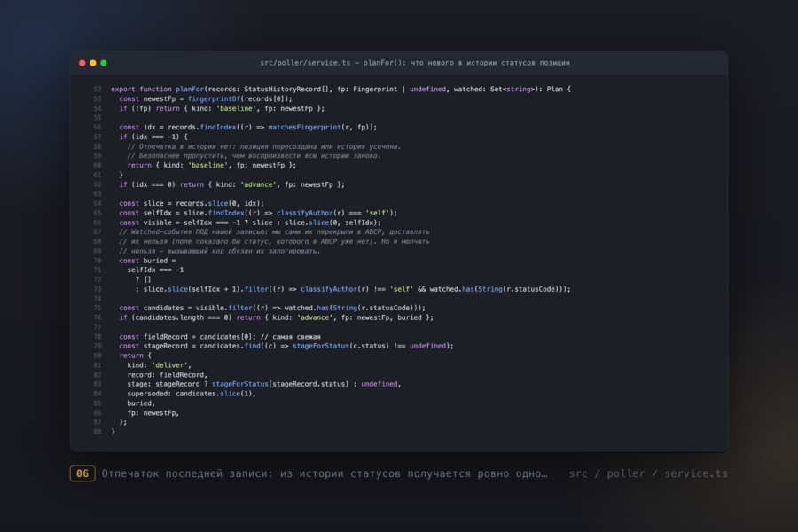
Task: Click line number 88 in the gutter
Action: point(98,432)
